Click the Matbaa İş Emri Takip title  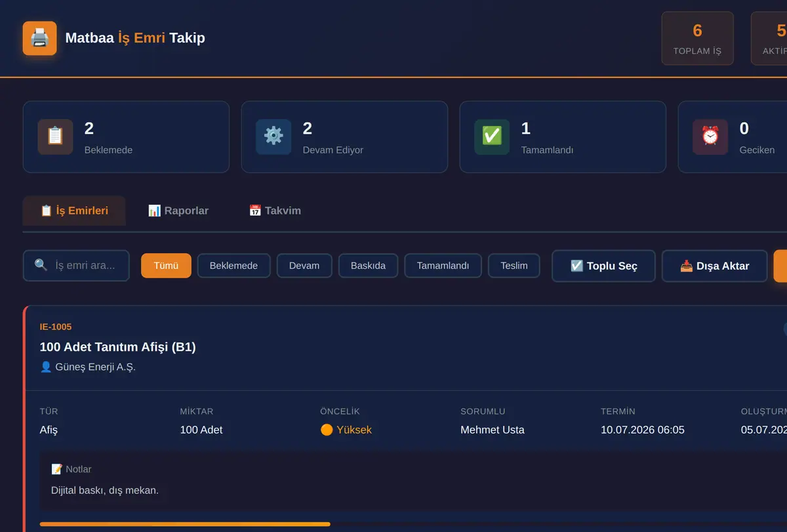pyautogui.click(x=135, y=38)
